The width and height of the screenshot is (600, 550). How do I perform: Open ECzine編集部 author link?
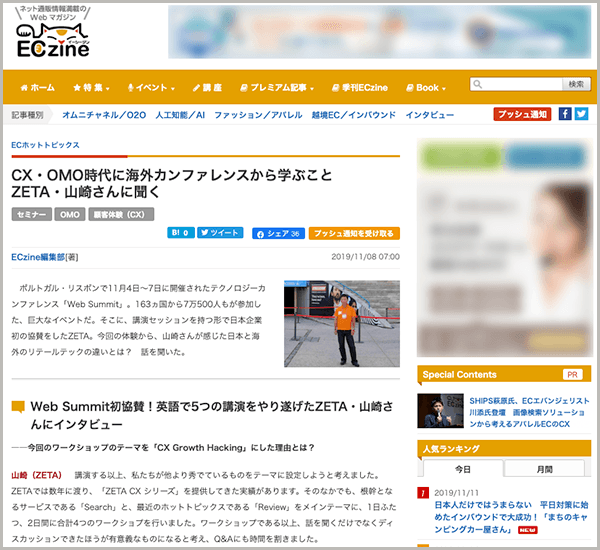(38, 257)
